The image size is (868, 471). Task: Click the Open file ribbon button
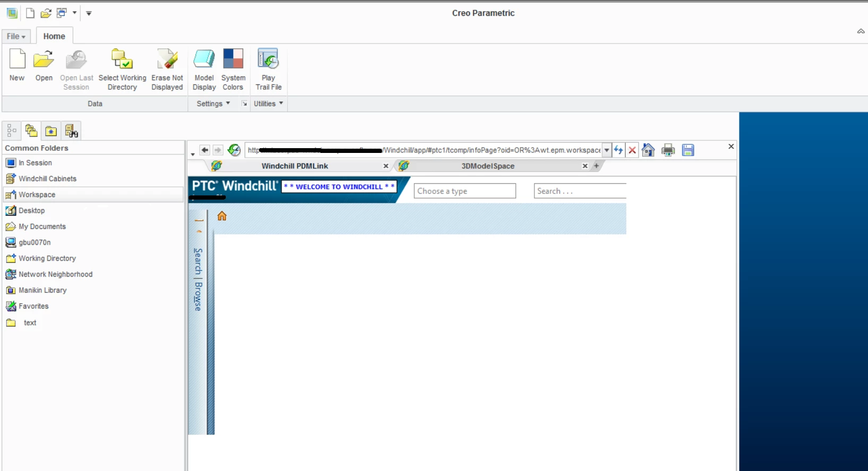pos(44,65)
